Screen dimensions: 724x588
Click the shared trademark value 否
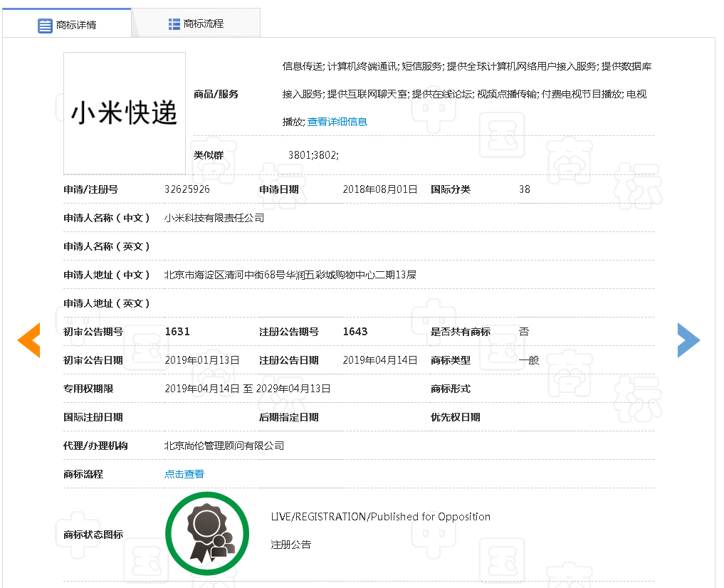pos(524,332)
